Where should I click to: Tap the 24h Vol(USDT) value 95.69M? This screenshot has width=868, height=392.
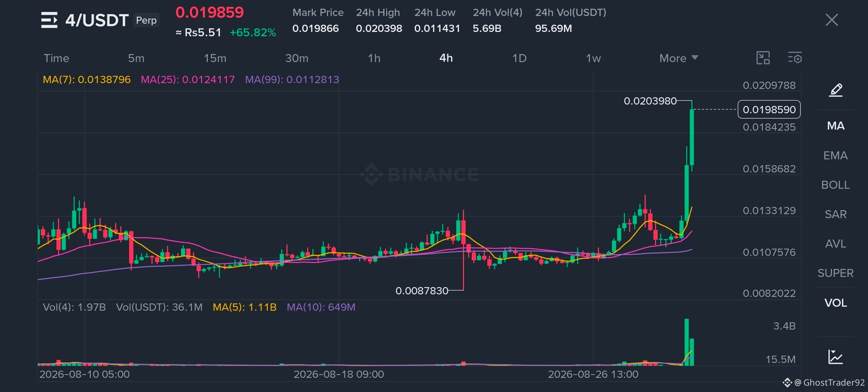coord(553,28)
